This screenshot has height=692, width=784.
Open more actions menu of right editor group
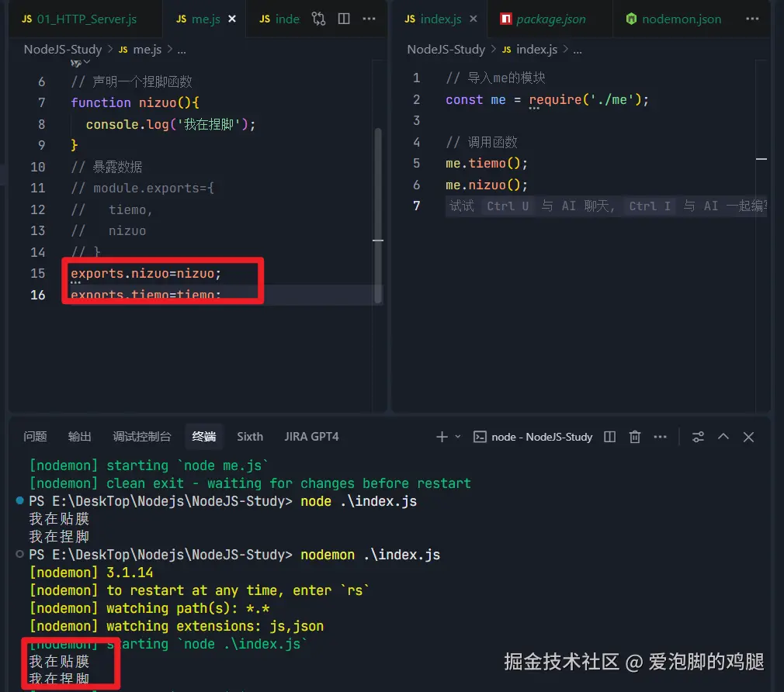[752, 19]
